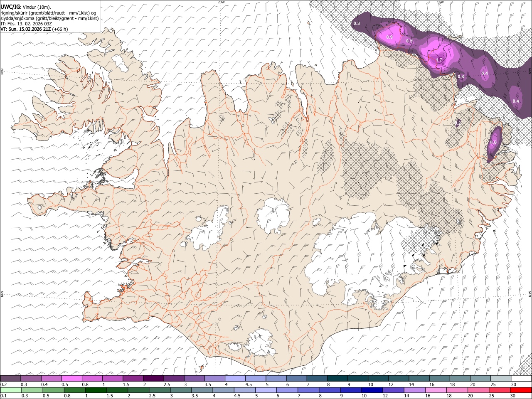Click the 0.3 value in the purple band

(x=357, y=24)
